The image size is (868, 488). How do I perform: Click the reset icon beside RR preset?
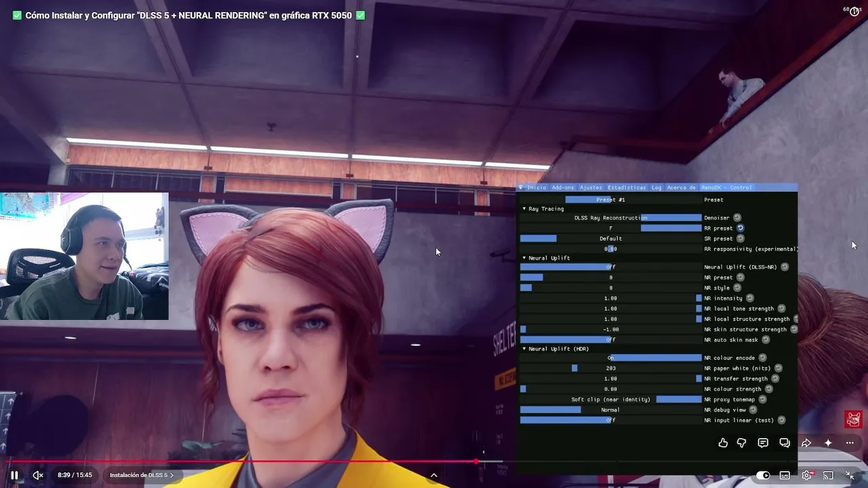coord(741,228)
